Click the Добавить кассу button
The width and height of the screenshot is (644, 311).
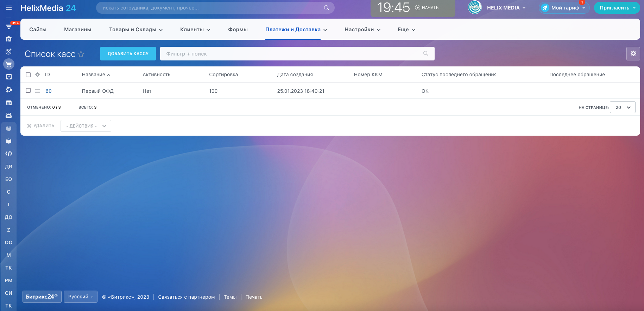[128, 54]
